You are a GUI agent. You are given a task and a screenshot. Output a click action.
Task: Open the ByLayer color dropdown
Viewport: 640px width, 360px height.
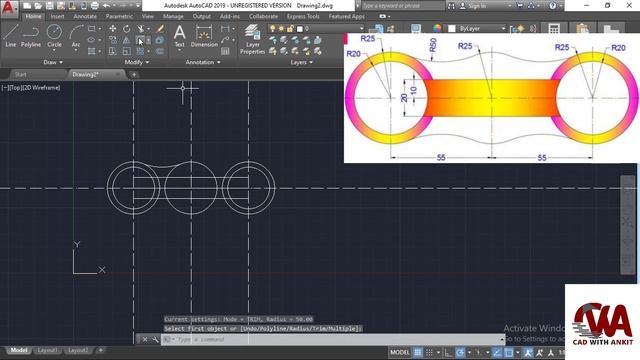[x=503, y=29]
